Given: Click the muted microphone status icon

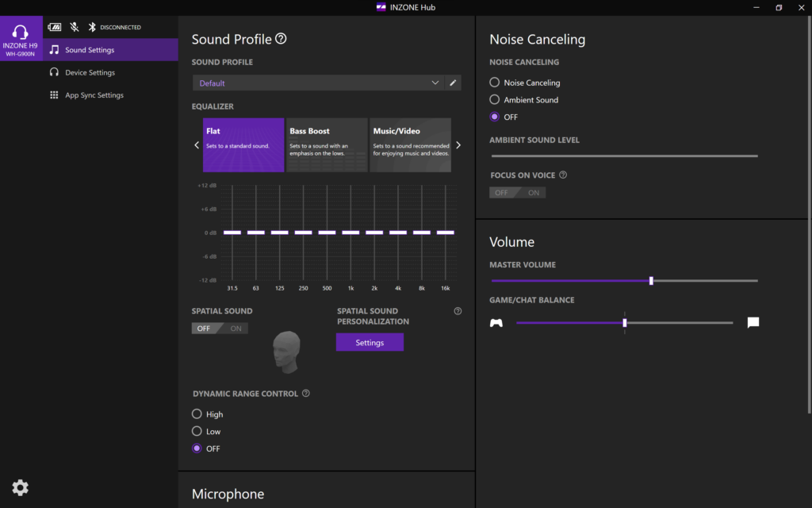Looking at the screenshot, I should click(75, 27).
